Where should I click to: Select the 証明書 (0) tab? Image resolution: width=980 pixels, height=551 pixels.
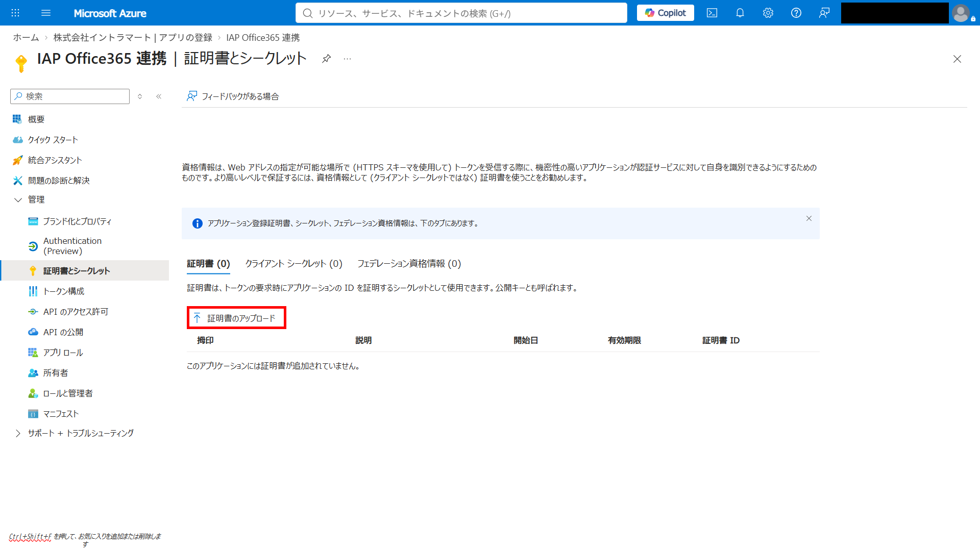pos(208,264)
